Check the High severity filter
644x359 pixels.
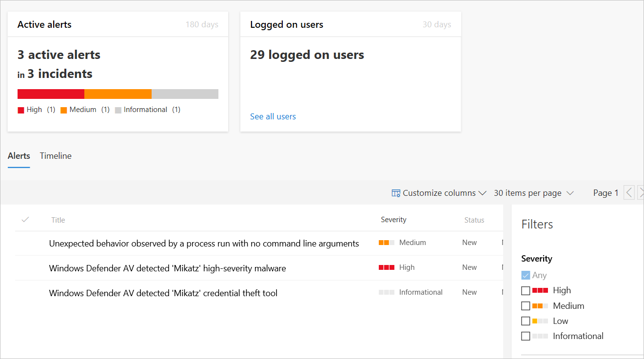[526, 291]
